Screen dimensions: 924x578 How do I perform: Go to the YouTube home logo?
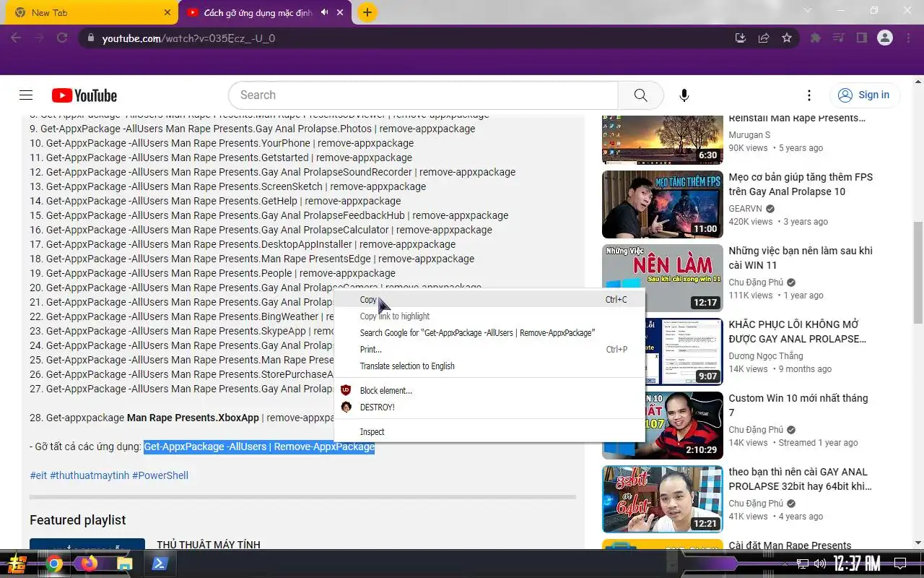[84, 95]
